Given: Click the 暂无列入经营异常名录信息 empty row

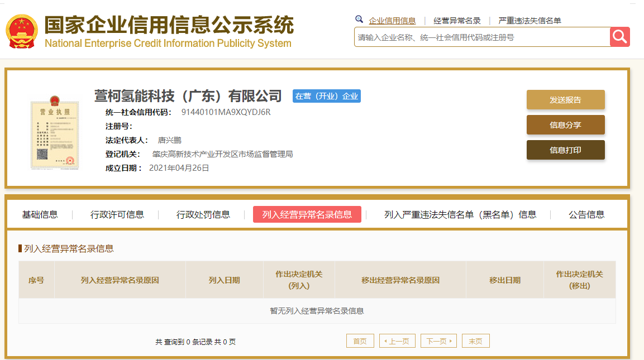Looking at the screenshot, I should 317,311.
